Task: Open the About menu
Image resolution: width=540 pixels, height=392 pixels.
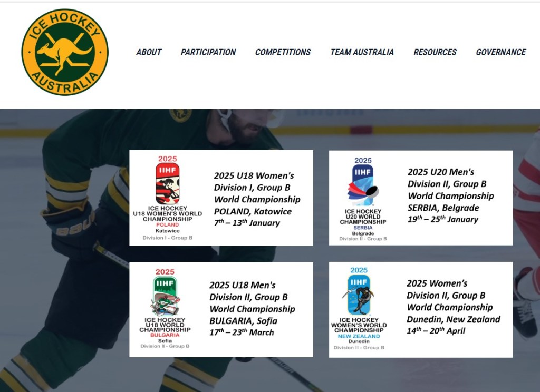Action: pos(149,52)
